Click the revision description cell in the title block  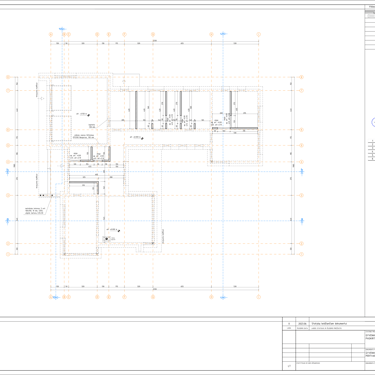pos(343,324)
